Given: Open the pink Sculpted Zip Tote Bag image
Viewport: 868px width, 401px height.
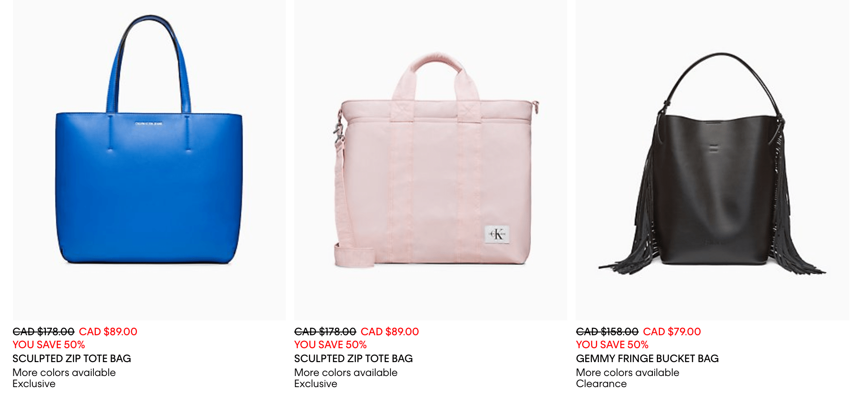Looking at the screenshot, I should tap(431, 160).
